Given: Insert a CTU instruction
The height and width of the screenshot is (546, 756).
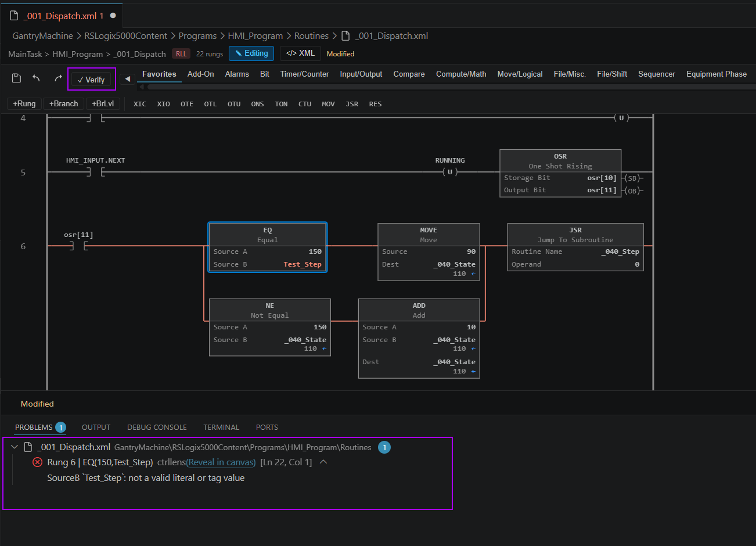Looking at the screenshot, I should click(x=305, y=104).
